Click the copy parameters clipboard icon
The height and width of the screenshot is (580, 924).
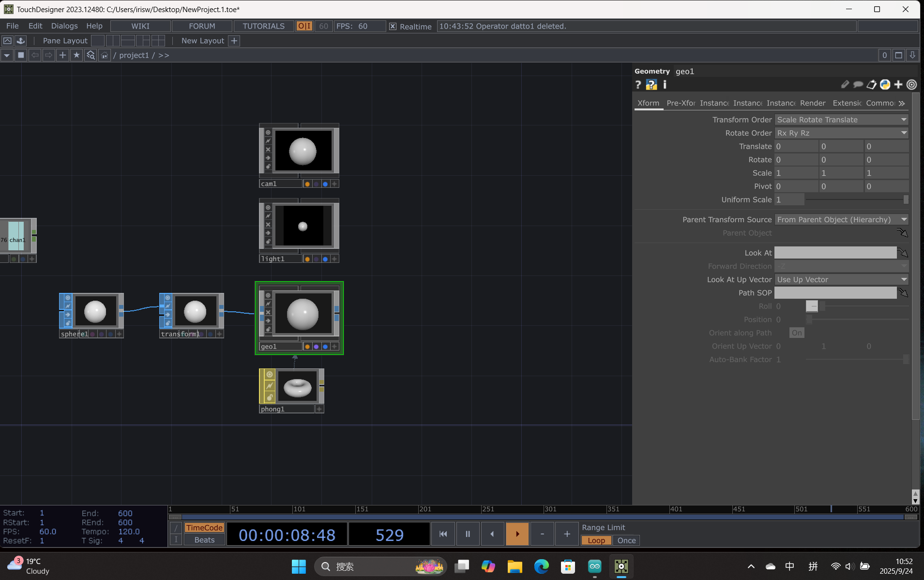tap(871, 84)
